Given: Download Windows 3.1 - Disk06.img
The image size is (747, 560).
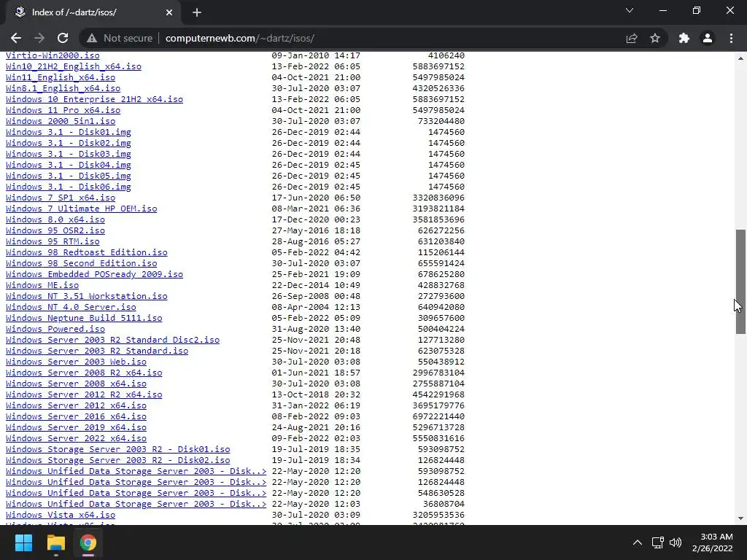Looking at the screenshot, I should click(68, 187).
